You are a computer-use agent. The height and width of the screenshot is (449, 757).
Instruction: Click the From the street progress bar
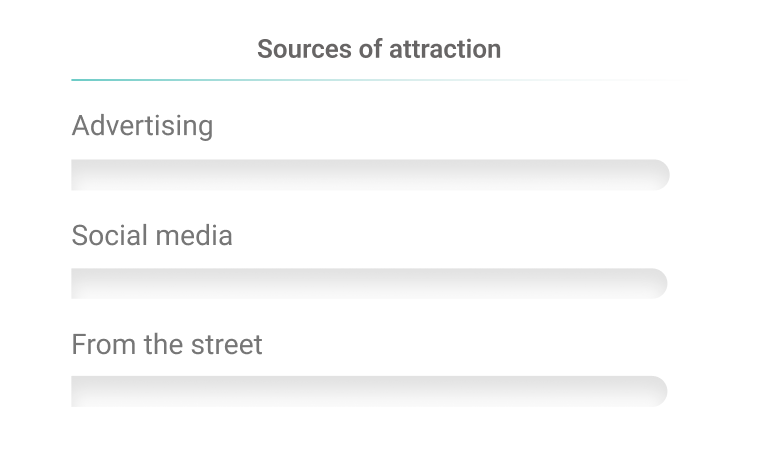(x=369, y=391)
